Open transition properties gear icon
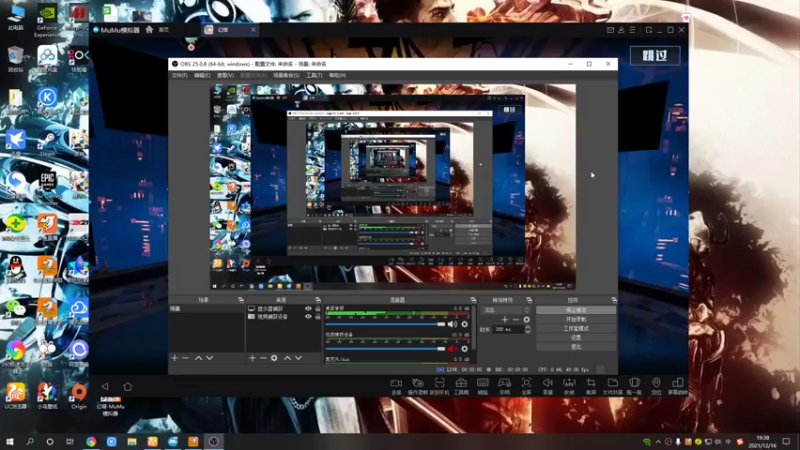This screenshot has width=800, height=450. click(527, 320)
